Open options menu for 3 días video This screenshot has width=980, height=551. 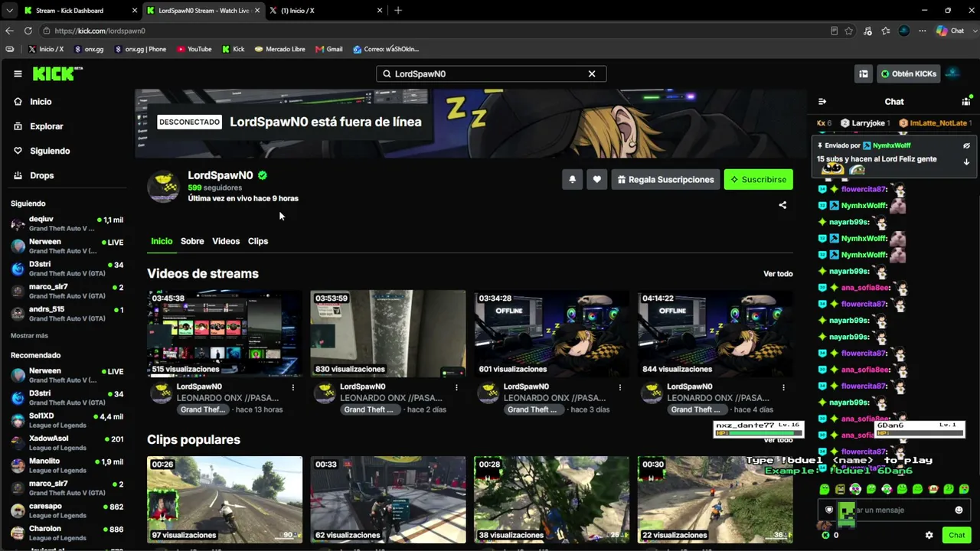pos(620,387)
